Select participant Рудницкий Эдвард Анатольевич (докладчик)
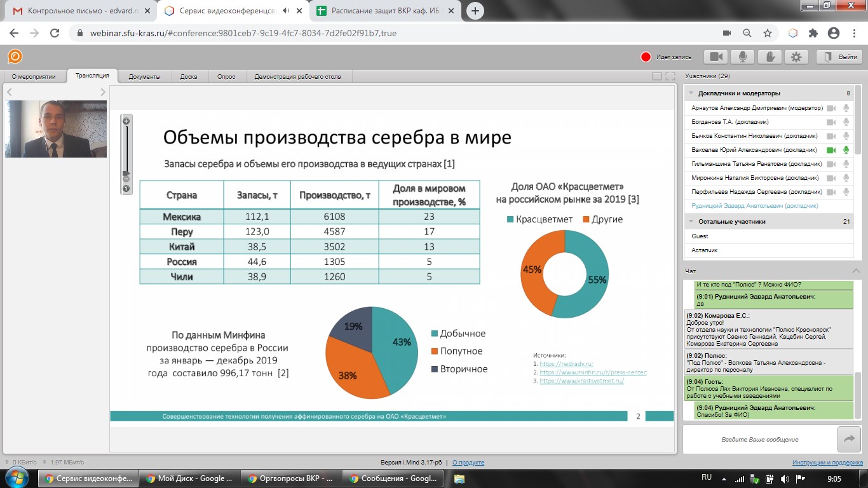Image resolution: width=868 pixels, height=488 pixels. 768,206
